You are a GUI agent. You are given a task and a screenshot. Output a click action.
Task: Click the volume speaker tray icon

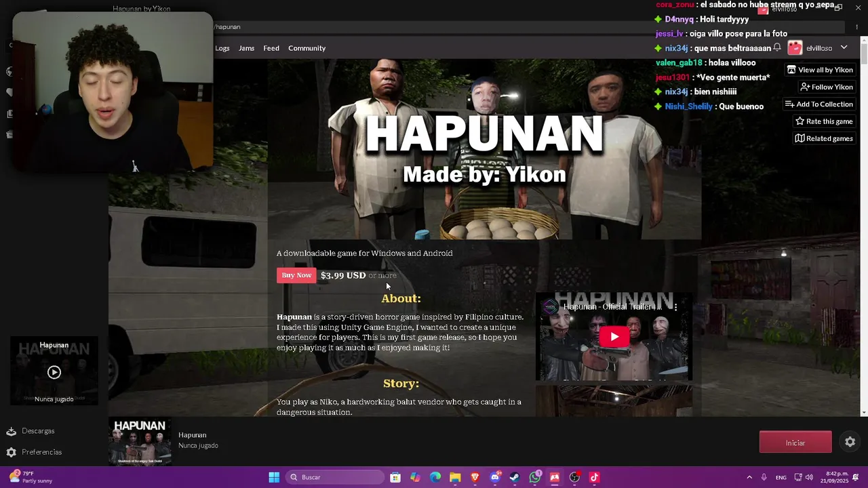pos(809,477)
